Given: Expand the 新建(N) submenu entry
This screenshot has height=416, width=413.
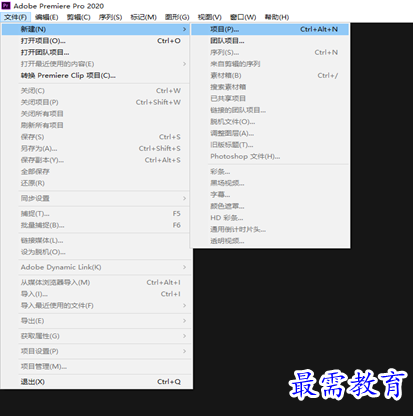Looking at the screenshot, I should [96, 29].
